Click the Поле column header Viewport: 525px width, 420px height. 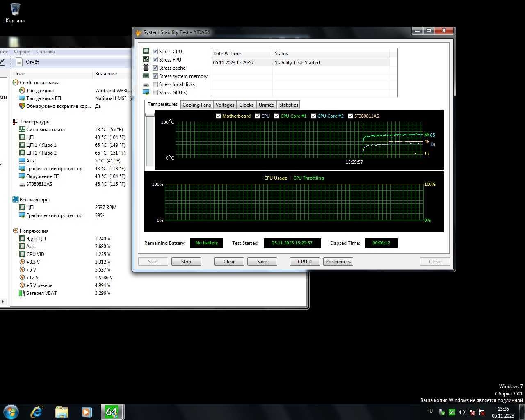point(52,74)
